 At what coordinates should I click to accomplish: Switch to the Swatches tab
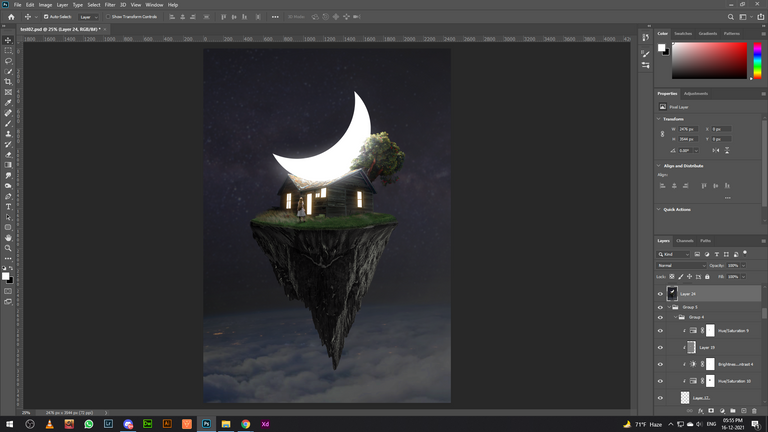click(683, 33)
